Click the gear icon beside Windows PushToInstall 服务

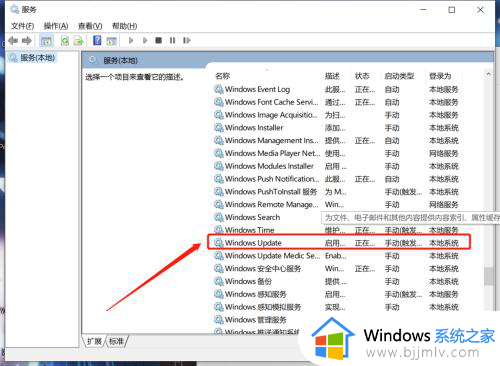pos(219,191)
